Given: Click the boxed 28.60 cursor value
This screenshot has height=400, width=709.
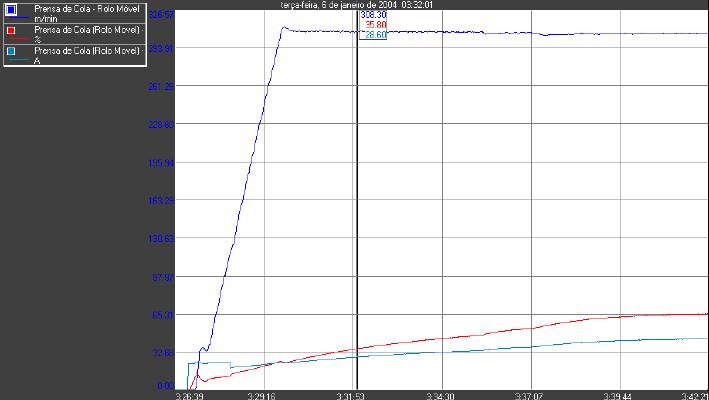Looking at the screenshot, I should (x=373, y=35).
